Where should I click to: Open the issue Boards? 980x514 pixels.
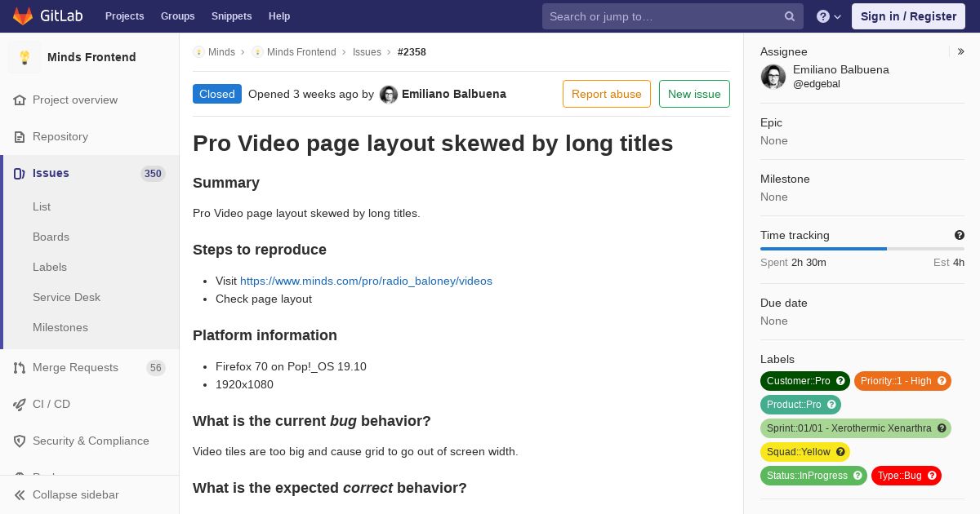point(51,237)
